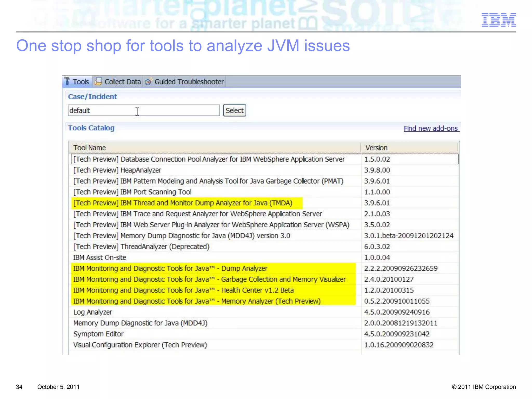
Task: Sort by the Version column header
Action: click(409, 148)
